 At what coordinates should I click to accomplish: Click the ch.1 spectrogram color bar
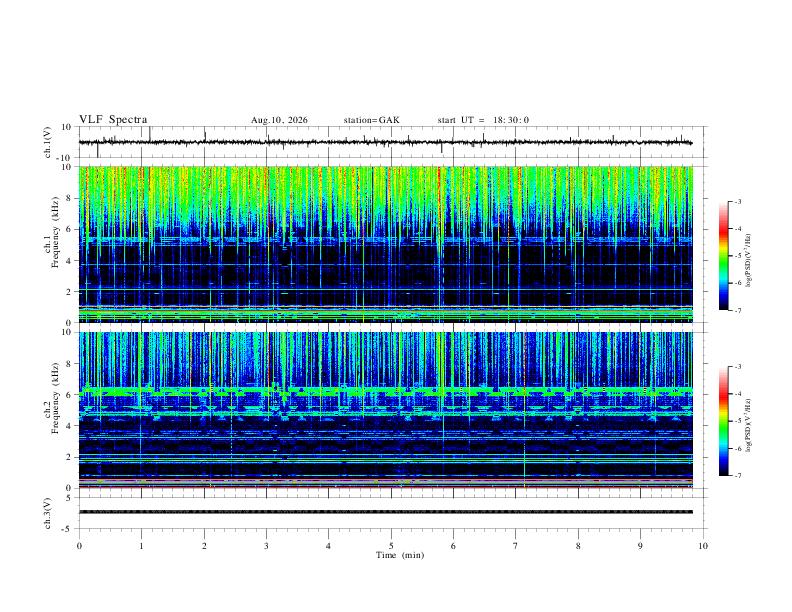[723, 256]
